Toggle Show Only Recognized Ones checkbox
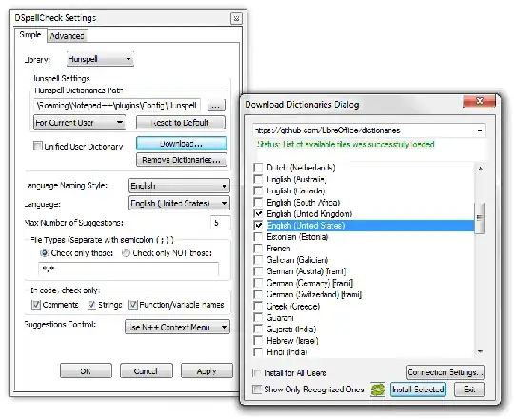This screenshot has height=420, width=514. click(x=257, y=390)
